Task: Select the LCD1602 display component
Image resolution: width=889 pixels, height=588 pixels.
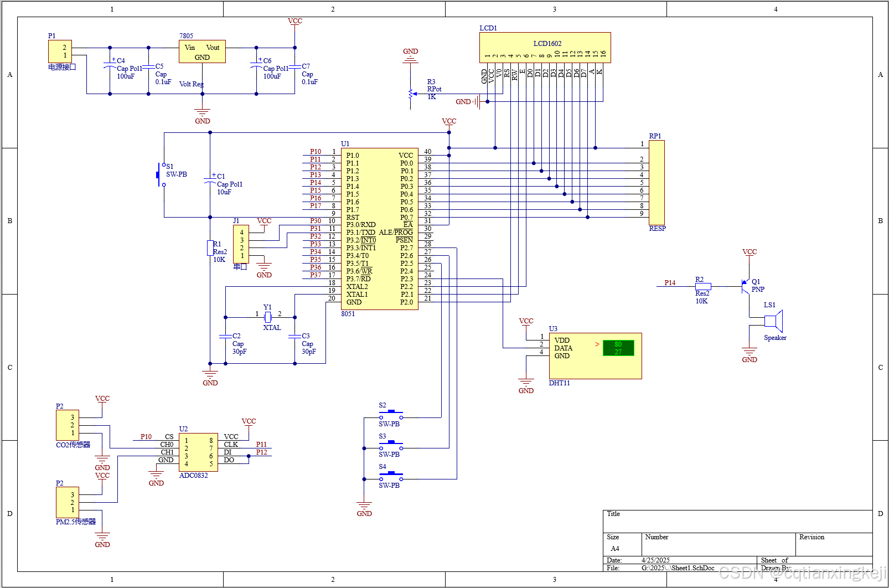Action: (545, 48)
